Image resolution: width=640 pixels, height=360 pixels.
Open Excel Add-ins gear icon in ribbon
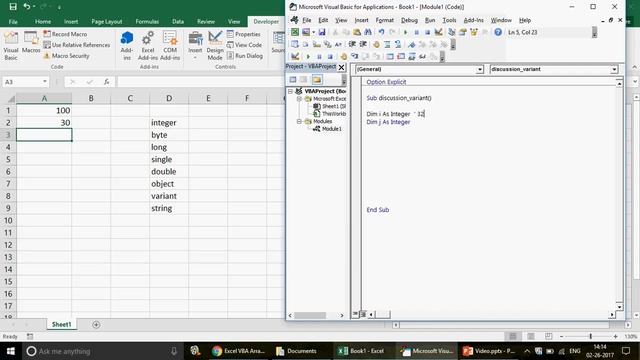(x=148, y=45)
